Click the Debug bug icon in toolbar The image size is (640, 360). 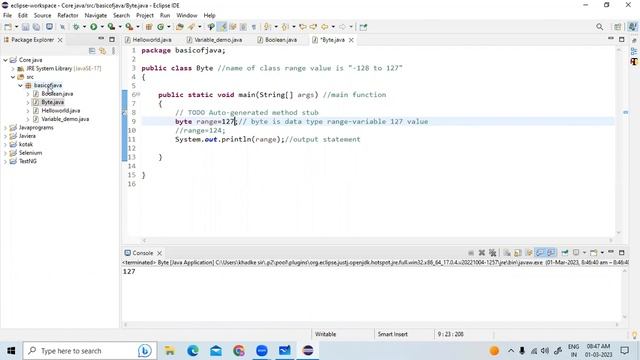76,27
